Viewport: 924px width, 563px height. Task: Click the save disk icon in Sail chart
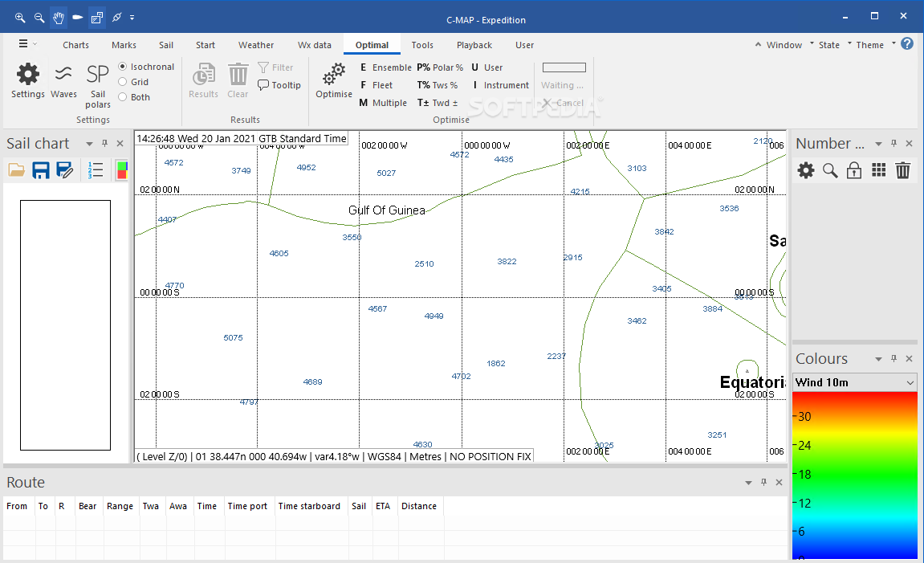[41, 170]
